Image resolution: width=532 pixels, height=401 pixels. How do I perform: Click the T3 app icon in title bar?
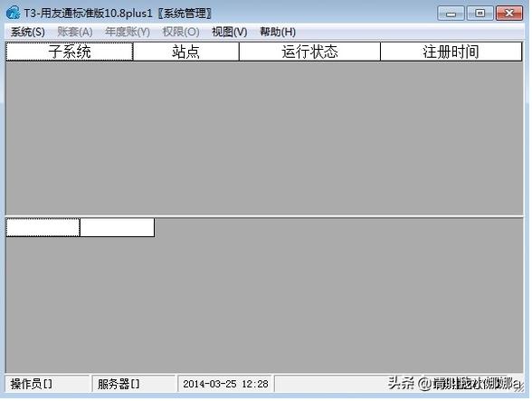pos(13,13)
